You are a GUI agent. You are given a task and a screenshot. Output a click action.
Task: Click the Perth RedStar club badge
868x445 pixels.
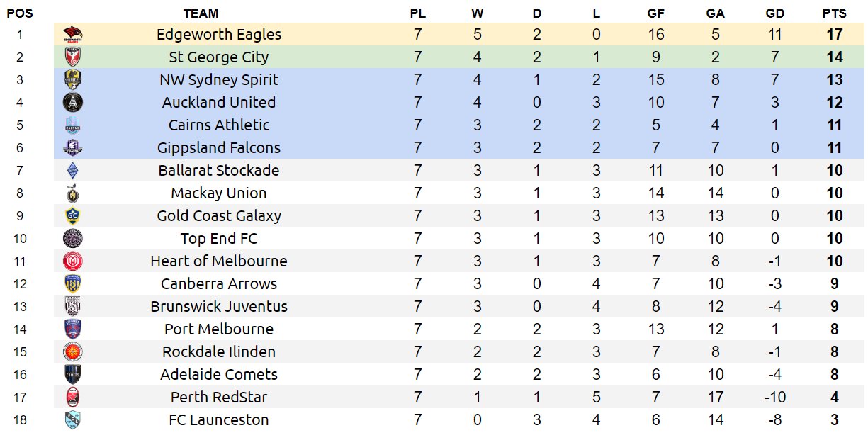[73, 397]
